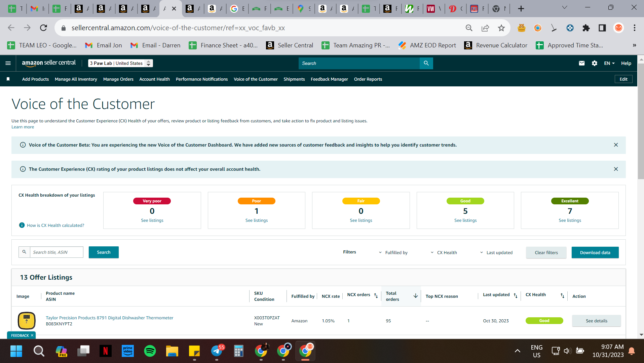The image size is (644, 363).
Task: Open Chrome three-dot menu
Action: (x=635, y=28)
